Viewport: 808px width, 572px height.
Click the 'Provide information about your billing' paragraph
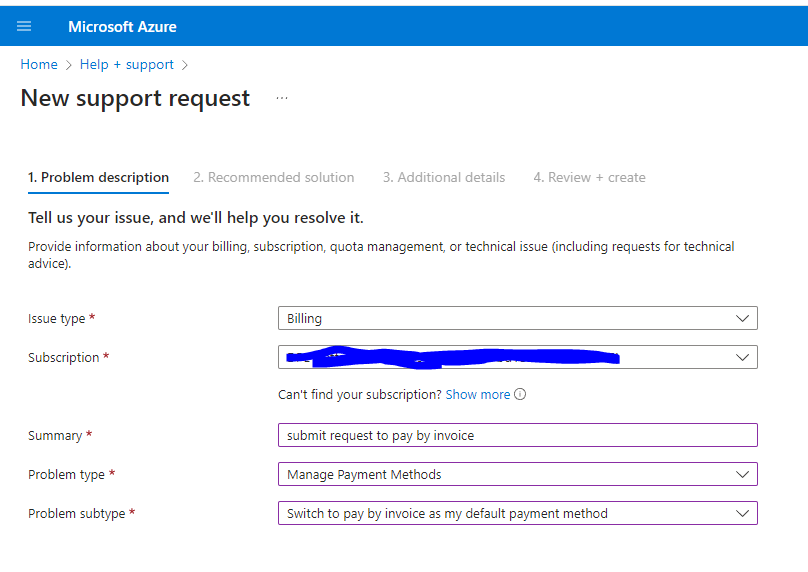pos(381,255)
